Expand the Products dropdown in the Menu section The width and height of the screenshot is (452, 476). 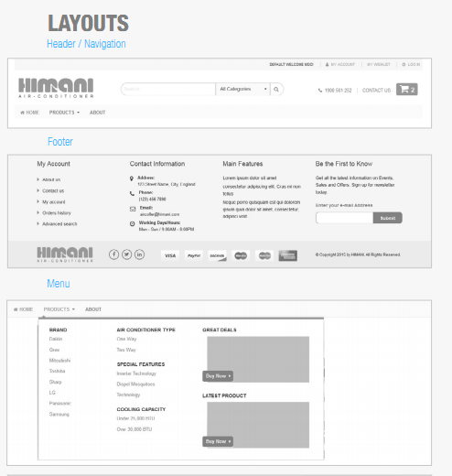click(x=59, y=309)
